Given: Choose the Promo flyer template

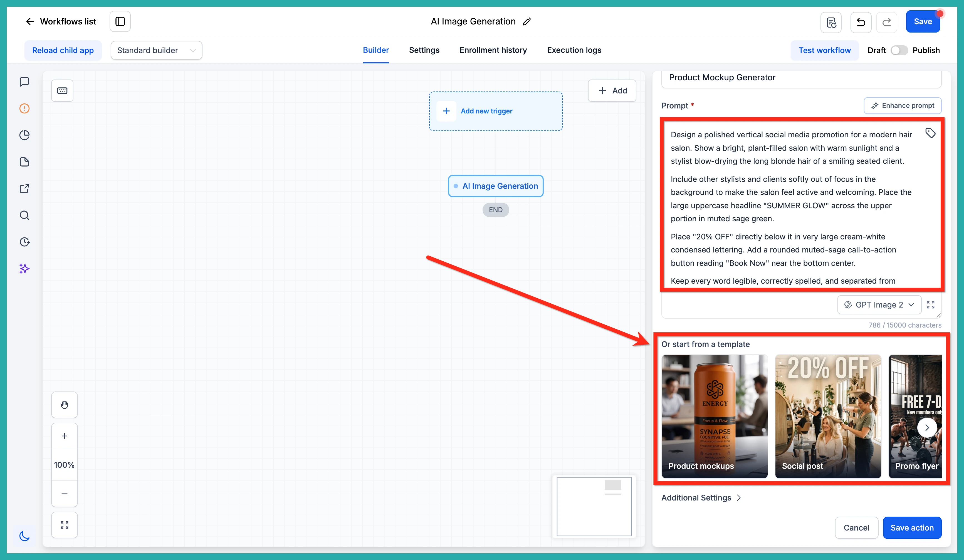Looking at the screenshot, I should (x=915, y=416).
